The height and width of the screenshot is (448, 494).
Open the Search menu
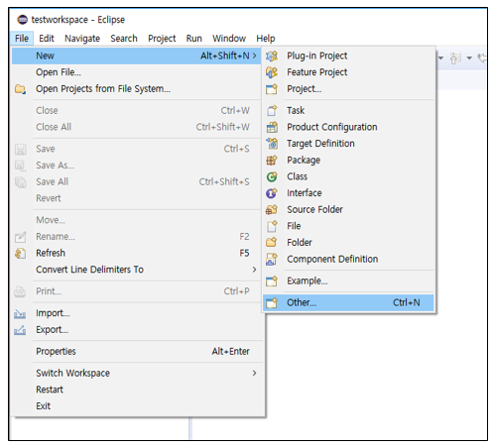pos(124,39)
